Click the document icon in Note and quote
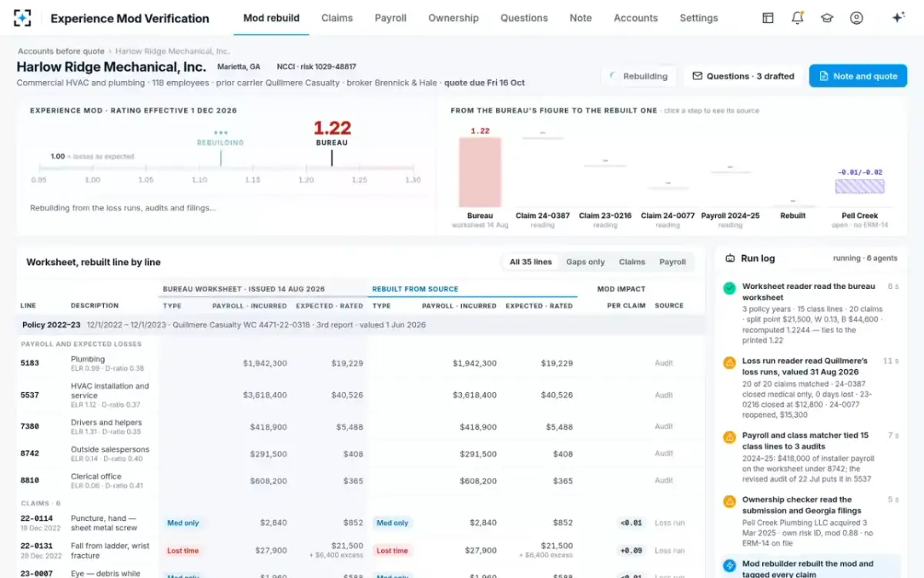 pyautogui.click(x=823, y=76)
